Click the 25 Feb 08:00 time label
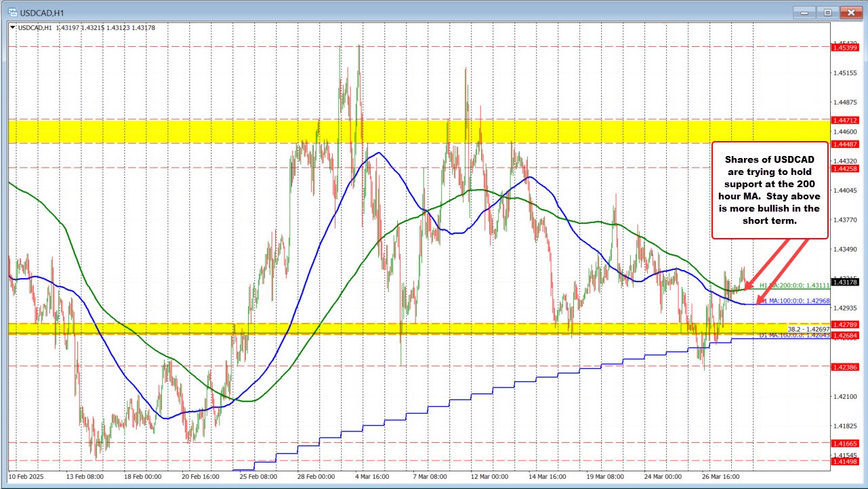Screen dimensions: 868x489 (x=257, y=477)
